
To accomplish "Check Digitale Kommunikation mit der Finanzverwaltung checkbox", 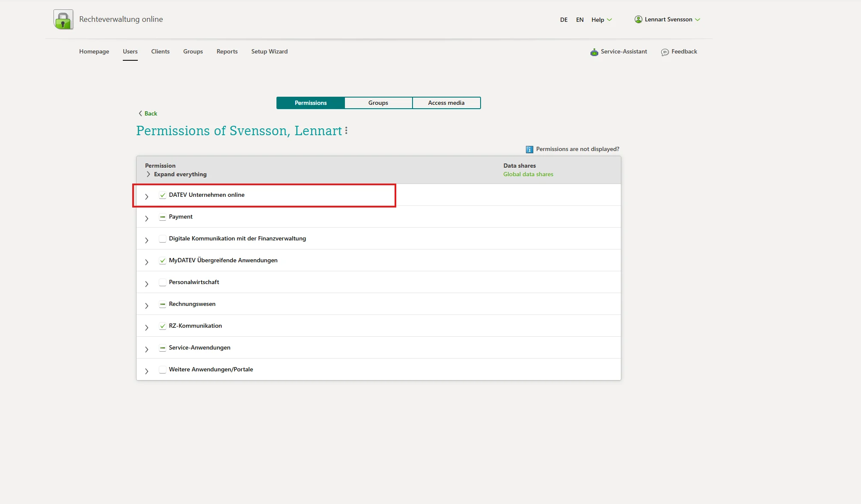I will [x=163, y=239].
